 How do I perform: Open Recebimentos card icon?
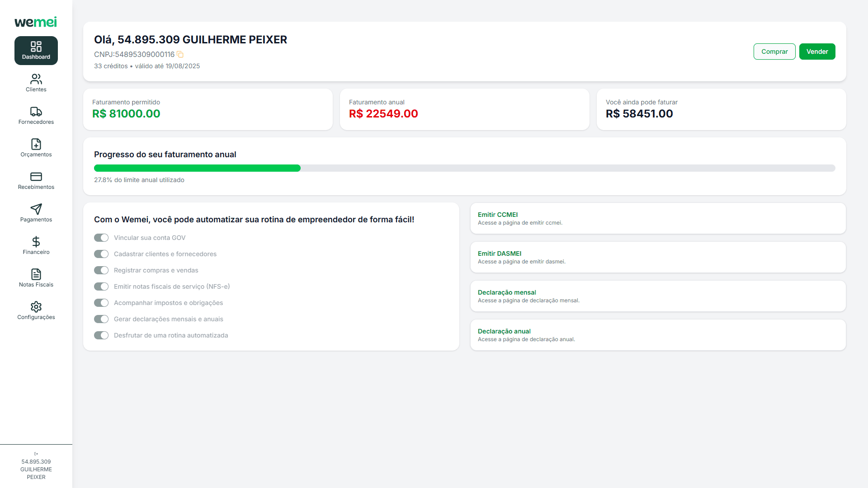click(36, 177)
